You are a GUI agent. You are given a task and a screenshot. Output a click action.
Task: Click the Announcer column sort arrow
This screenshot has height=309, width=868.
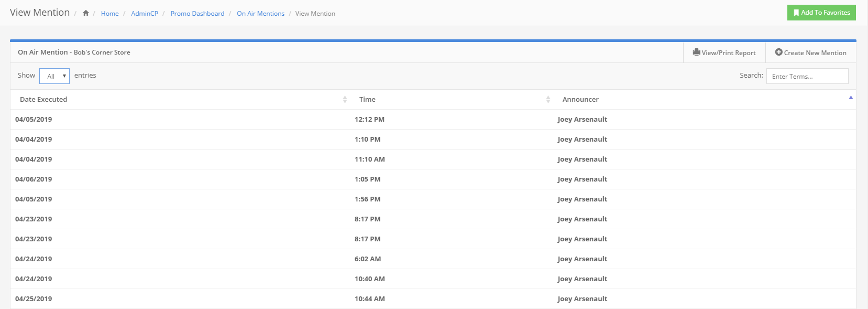[851, 98]
